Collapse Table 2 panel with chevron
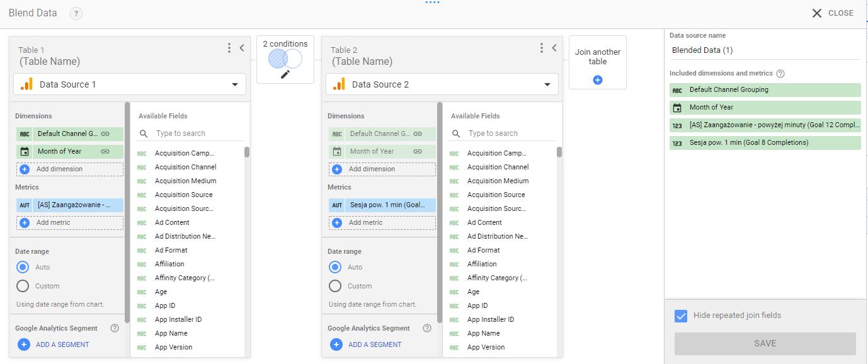The width and height of the screenshot is (868, 364). pos(554,48)
